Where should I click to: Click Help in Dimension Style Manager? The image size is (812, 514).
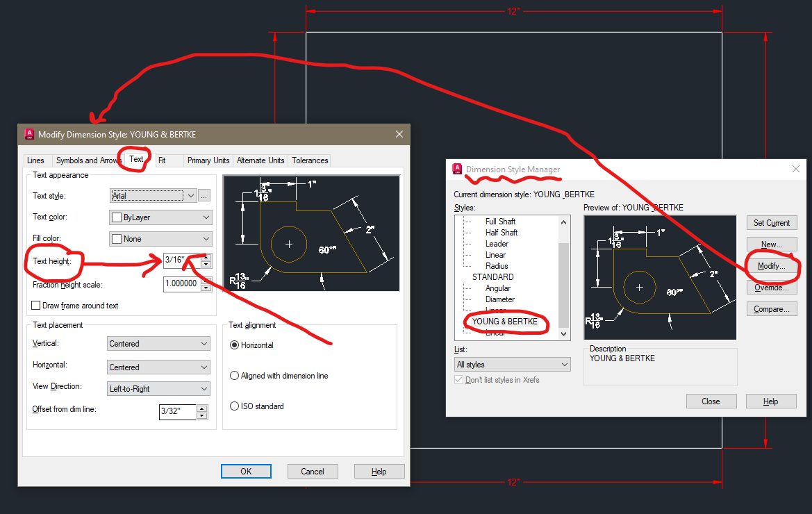coord(771,401)
